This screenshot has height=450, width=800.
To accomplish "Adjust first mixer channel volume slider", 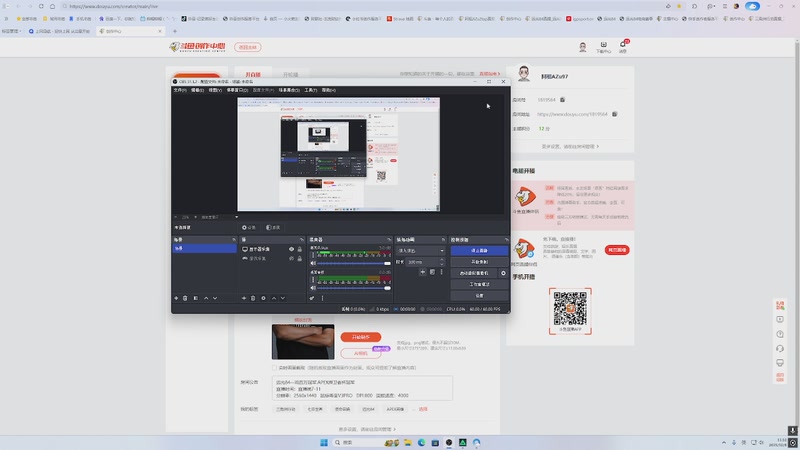I will pyautogui.click(x=354, y=263).
